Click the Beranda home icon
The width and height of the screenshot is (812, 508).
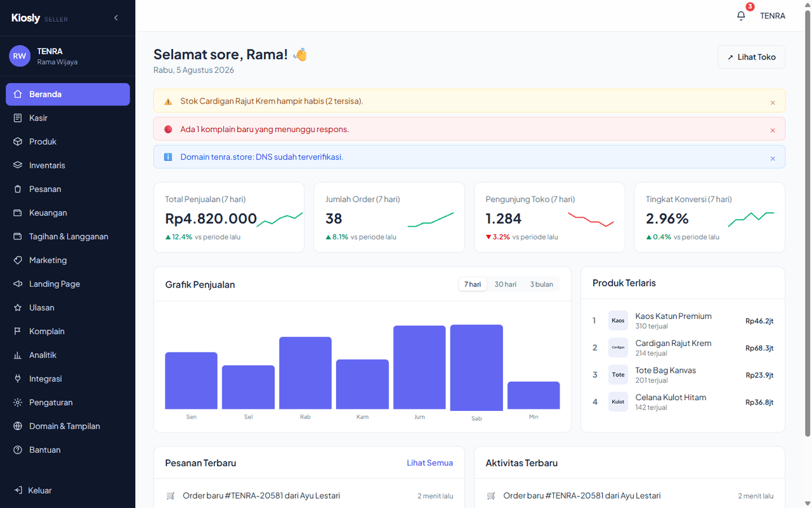coord(18,94)
